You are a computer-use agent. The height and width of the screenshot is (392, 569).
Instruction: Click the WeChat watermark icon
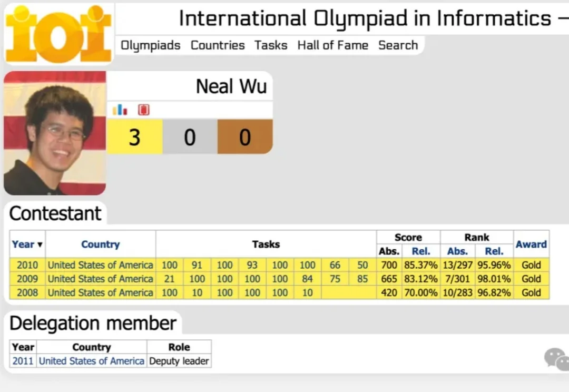pos(556,359)
